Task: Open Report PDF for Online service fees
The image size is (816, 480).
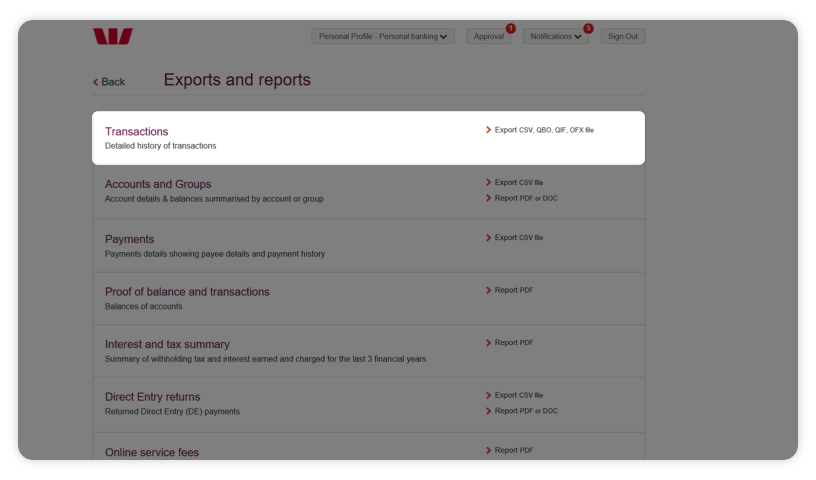Action: click(513, 450)
